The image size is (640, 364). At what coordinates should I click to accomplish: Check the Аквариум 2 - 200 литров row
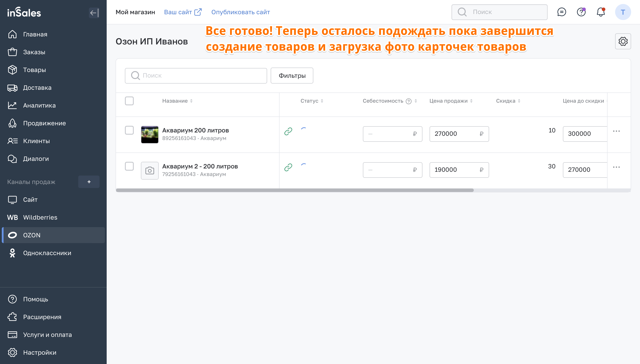(129, 166)
